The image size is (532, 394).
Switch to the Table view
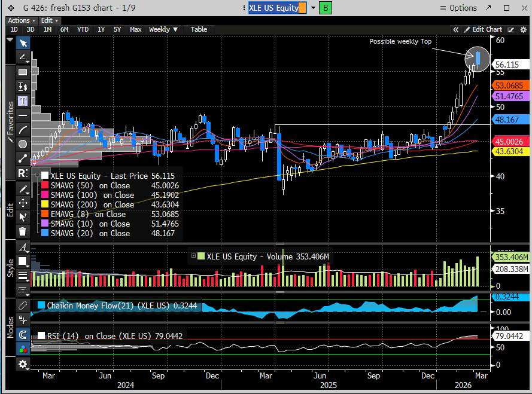click(x=199, y=29)
